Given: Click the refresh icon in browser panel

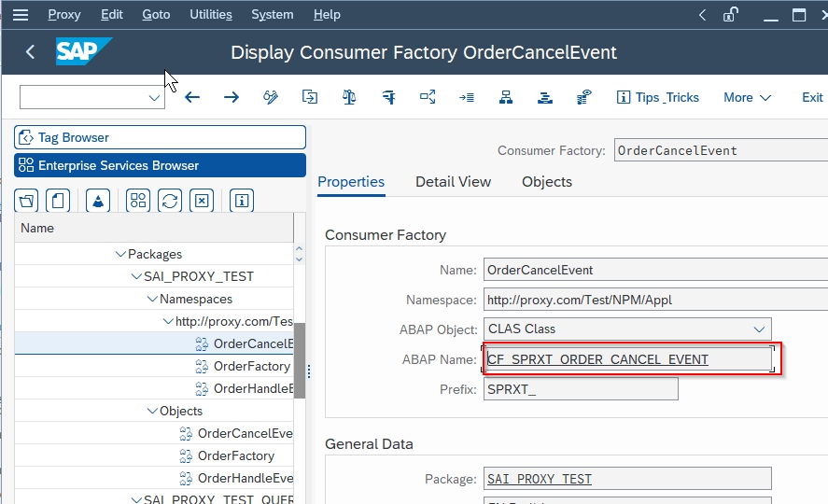Looking at the screenshot, I should pos(169,200).
